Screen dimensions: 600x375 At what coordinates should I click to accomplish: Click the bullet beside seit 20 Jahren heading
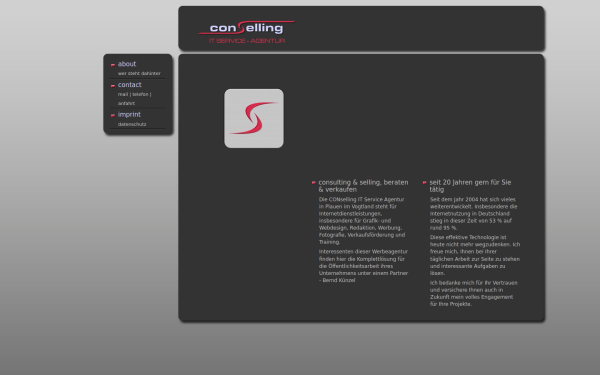pyautogui.click(x=425, y=183)
